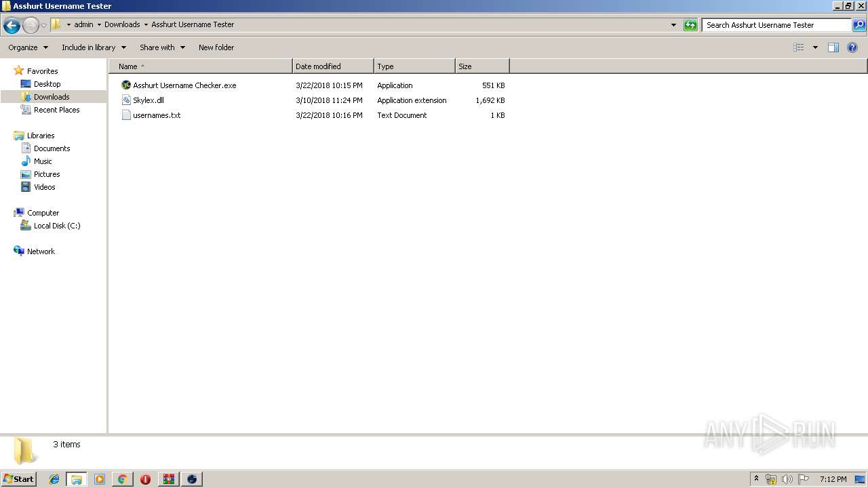Open Computer in navigation pane
This screenshot has height=488, width=868.
43,213
